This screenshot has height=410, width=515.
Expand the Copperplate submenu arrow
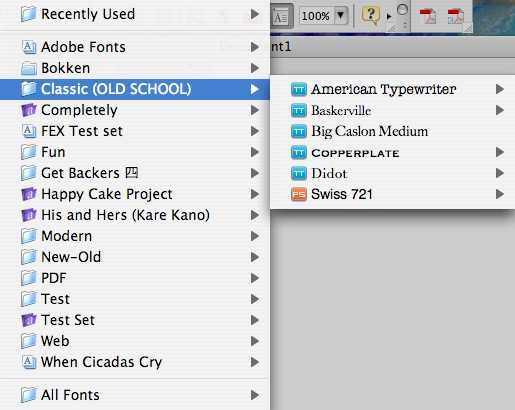(499, 152)
